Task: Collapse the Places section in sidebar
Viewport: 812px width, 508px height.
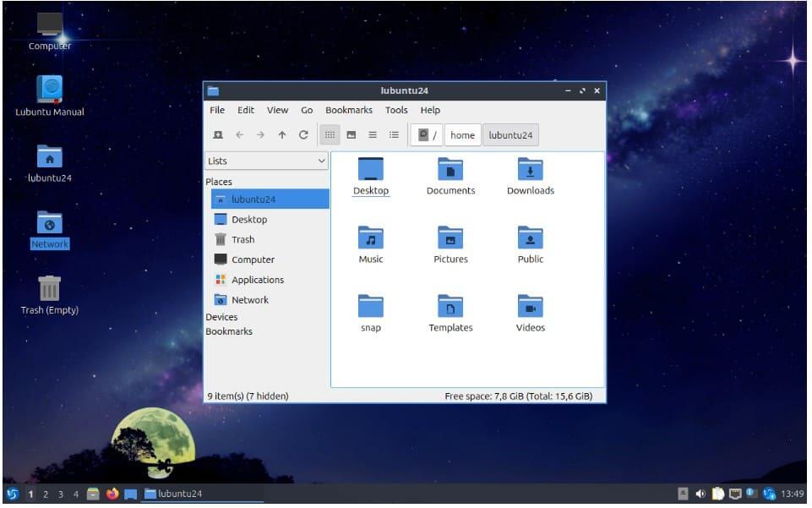Action: [x=219, y=182]
